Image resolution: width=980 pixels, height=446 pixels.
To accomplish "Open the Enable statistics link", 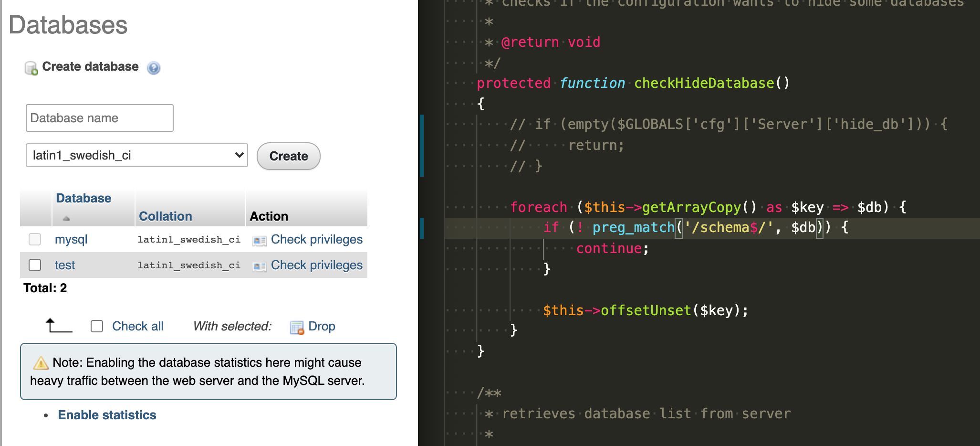I will tap(107, 415).
